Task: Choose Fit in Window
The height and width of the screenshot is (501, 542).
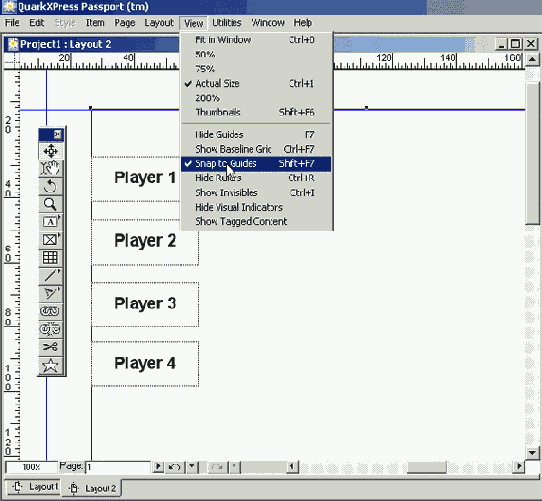Action: [x=256, y=40]
